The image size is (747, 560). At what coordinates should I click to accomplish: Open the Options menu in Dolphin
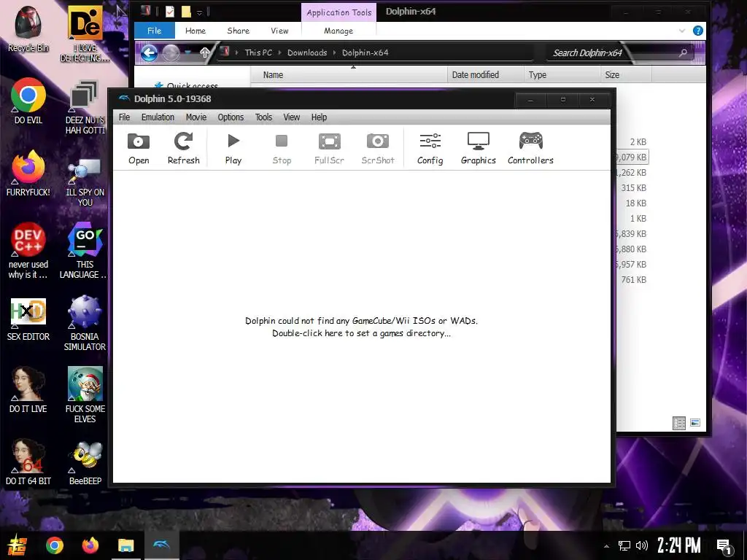pos(231,117)
